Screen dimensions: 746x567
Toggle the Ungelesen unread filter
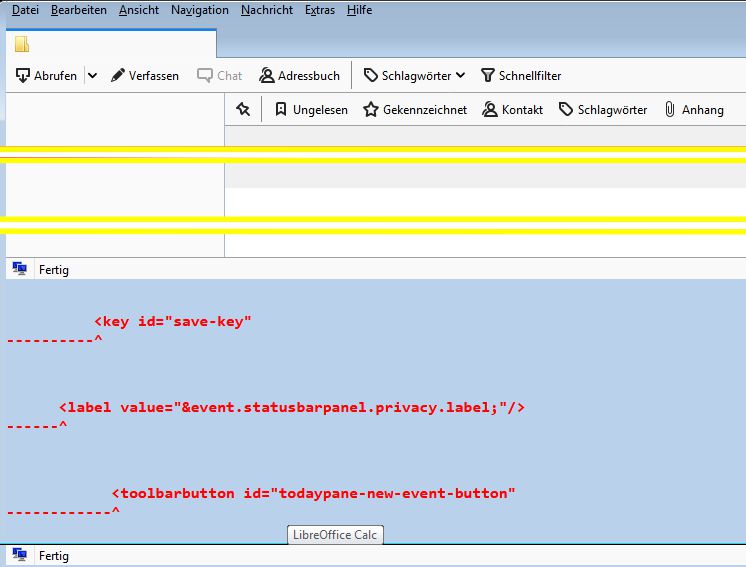coord(311,110)
